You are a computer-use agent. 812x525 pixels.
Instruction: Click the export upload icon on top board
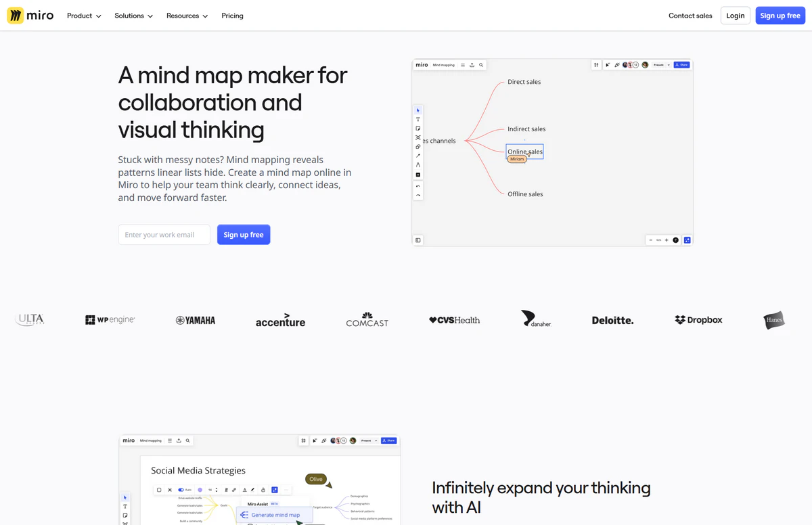pos(472,65)
